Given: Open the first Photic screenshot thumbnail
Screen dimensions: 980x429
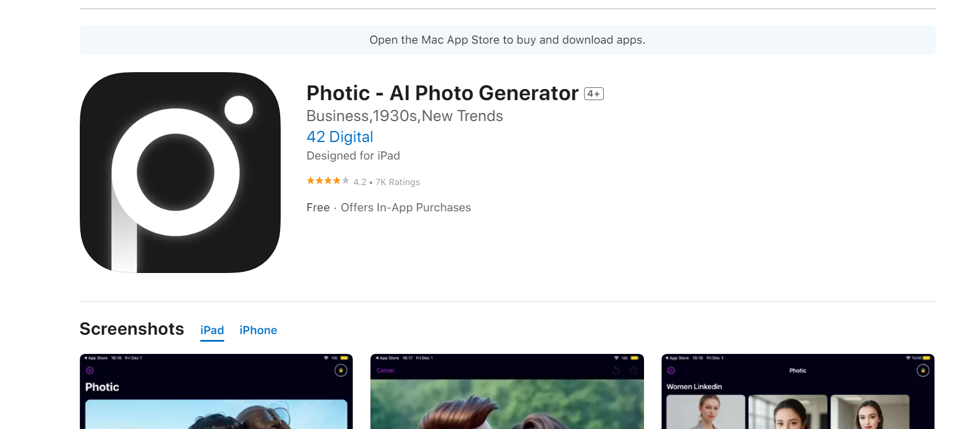Looking at the screenshot, I should [x=216, y=391].
